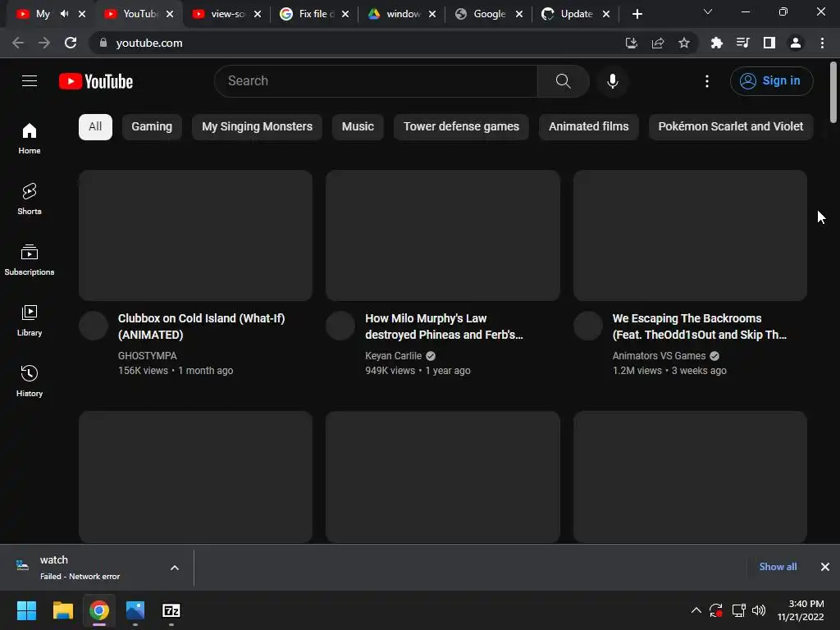Open GHOSTYMPA channel name
The width and height of the screenshot is (840, 630).
coord(148,356)
